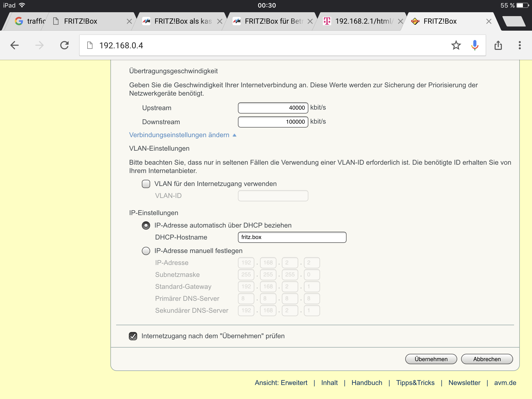
Task: Focus the Upstream speed field
Action: coord(273,108)
